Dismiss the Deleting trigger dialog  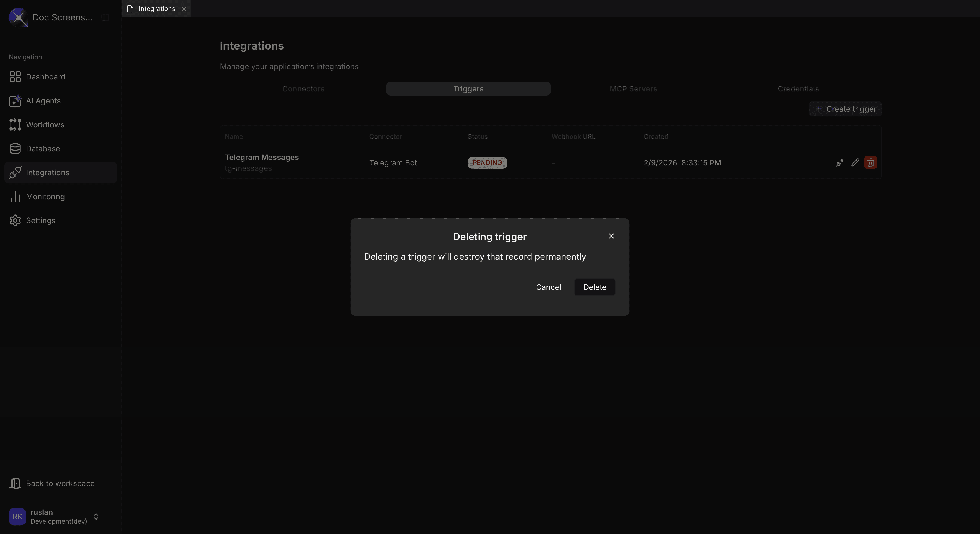click(611, 236)
